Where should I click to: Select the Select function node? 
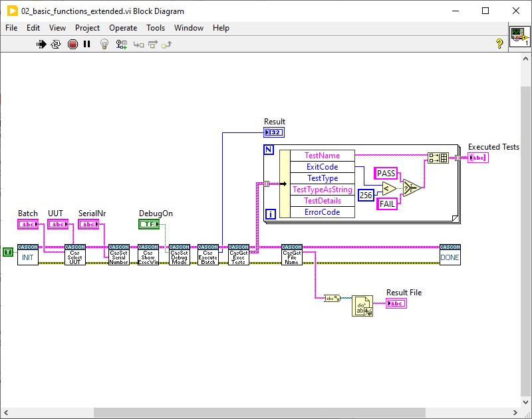tap(412, 188)
